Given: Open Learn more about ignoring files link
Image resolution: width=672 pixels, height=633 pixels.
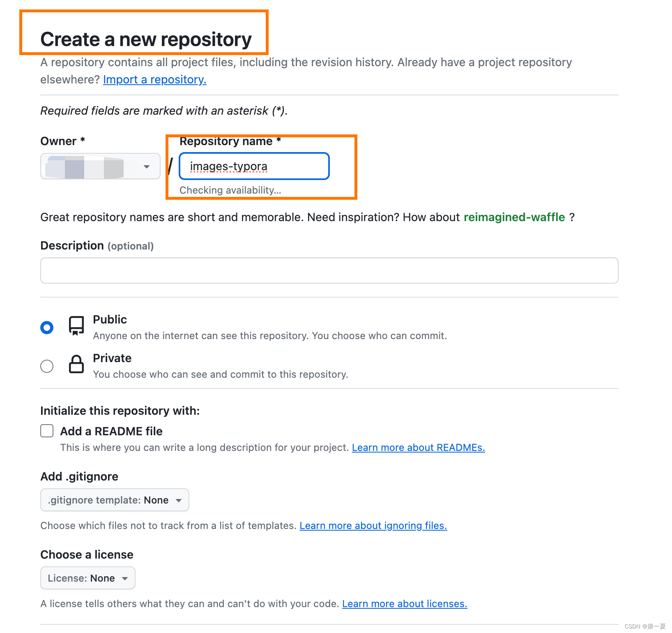Looking at the screenshot, I should pos(373,526).
